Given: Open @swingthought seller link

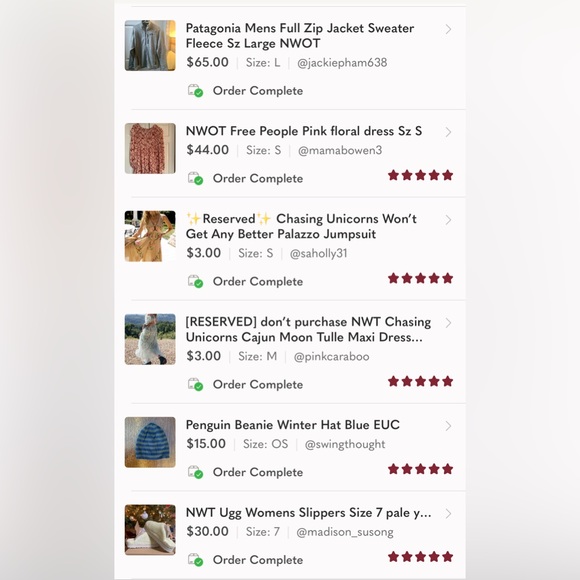Looking at the screenshot, I should [x=345, y=444].
